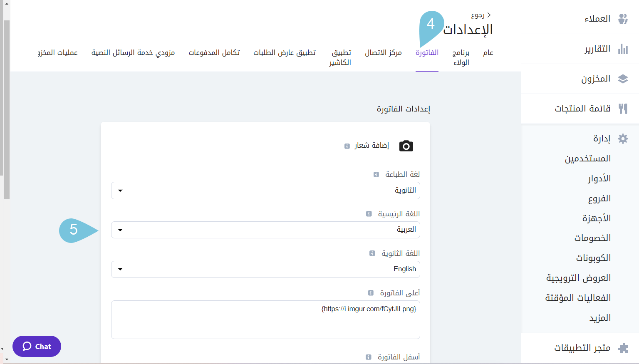Click the أعلى الفاتورة header text field
The image size is (639, 364).
coord(265,319)
